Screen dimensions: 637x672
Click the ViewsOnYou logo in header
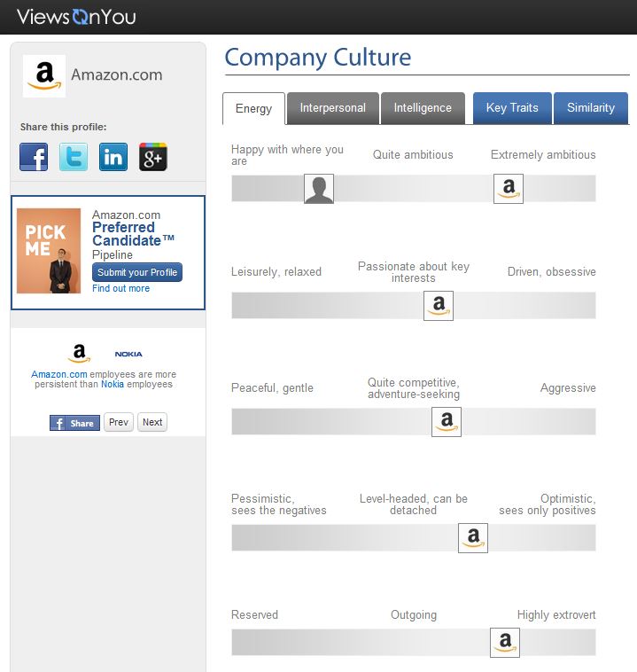click(x=76, y=16)
